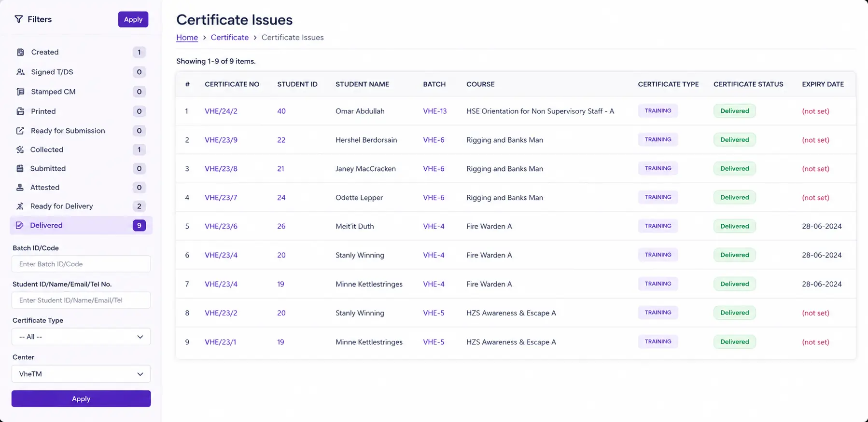The height and width of the screenshot is (422, 868).
Task: Select the Signed T/DS status filter
Action: coord(81,72)
